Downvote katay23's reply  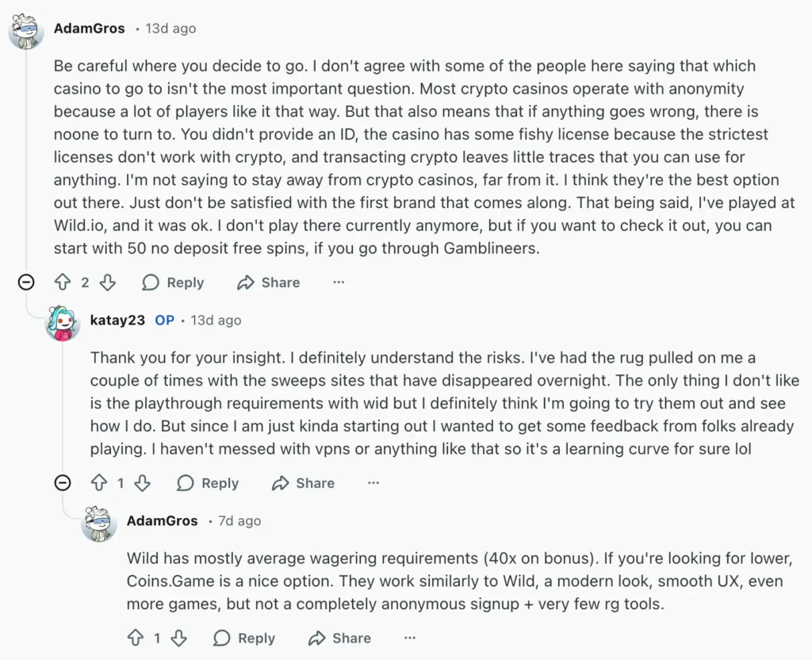pyautogui.click(x=142, y=483)
